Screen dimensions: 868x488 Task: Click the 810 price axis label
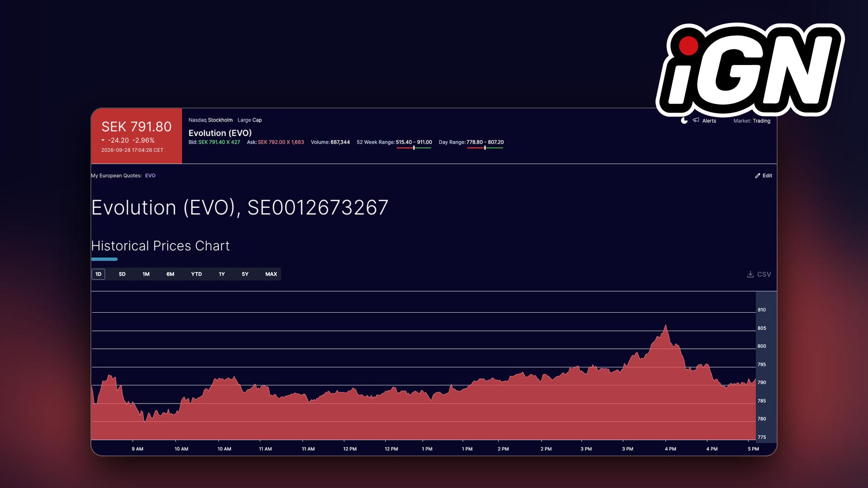762,310
